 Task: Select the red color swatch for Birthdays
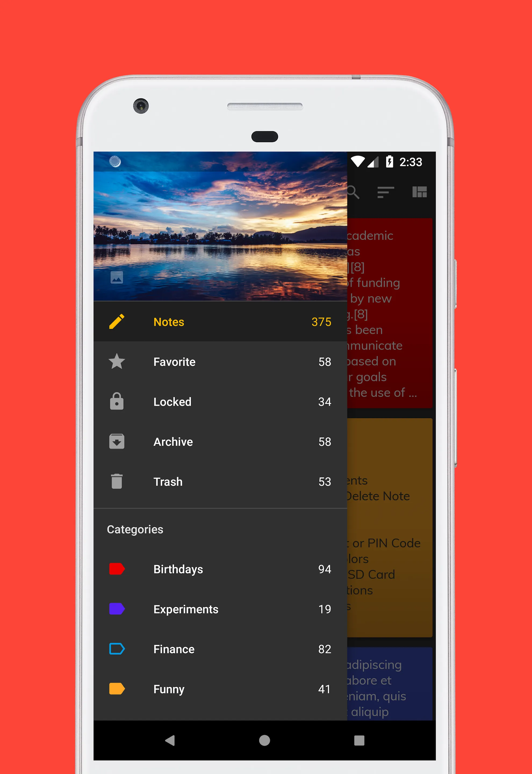click(x=117, y=569)
